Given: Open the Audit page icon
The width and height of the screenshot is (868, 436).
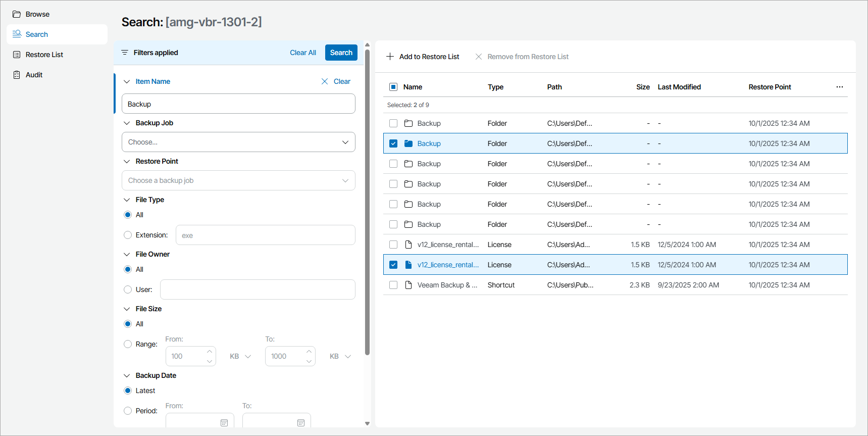Looking at the screenshot, I should click(x=17, y=75).
